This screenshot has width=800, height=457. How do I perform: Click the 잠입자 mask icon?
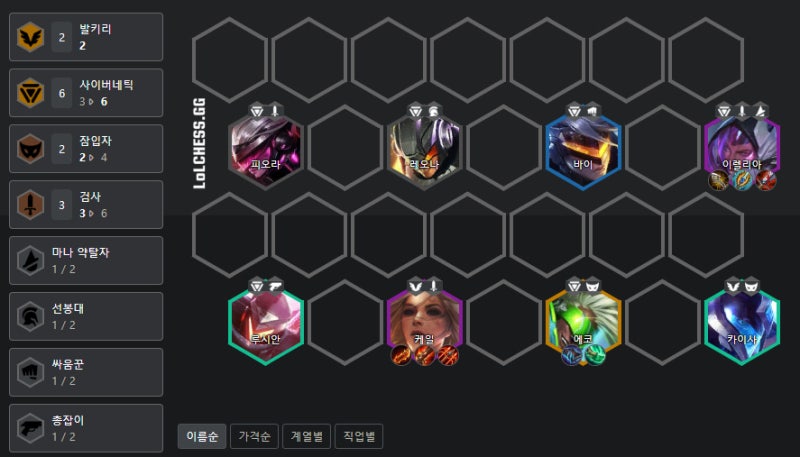pyautogui.click(x=30, y=149)
